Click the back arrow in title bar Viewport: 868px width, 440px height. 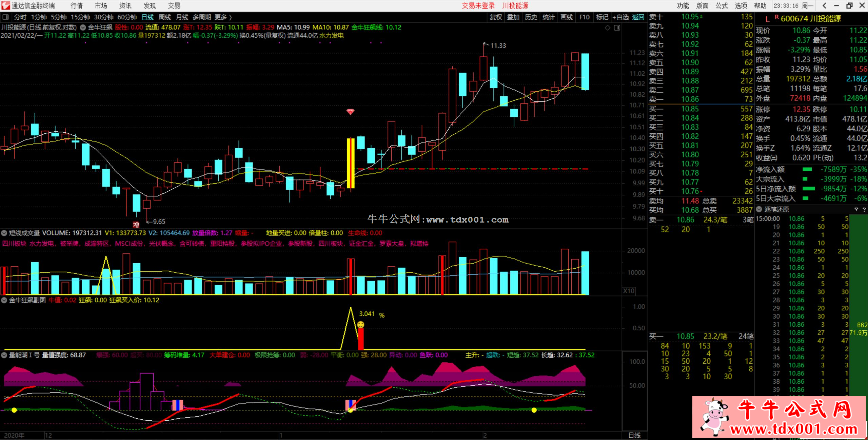tap(824, 5)
